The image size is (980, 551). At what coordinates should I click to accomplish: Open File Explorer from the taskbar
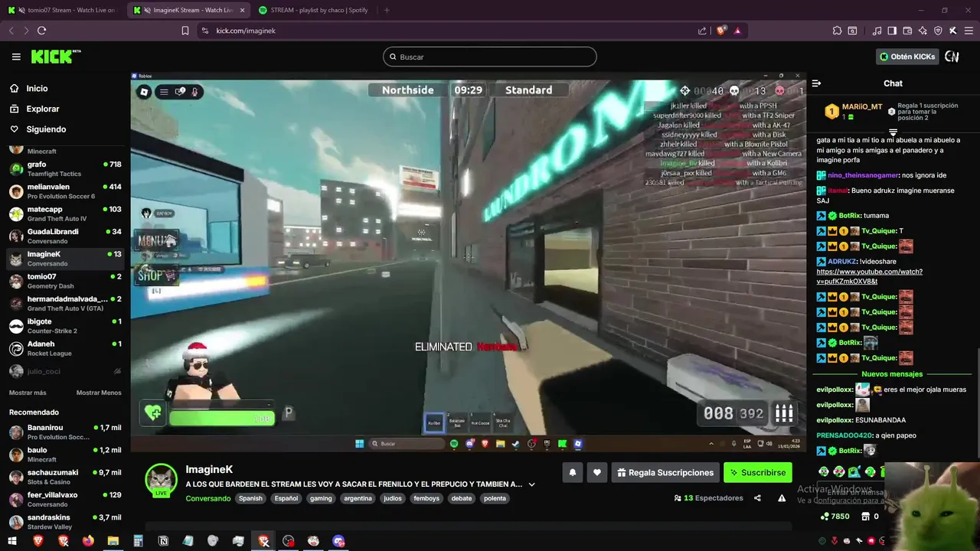point(113,541)
